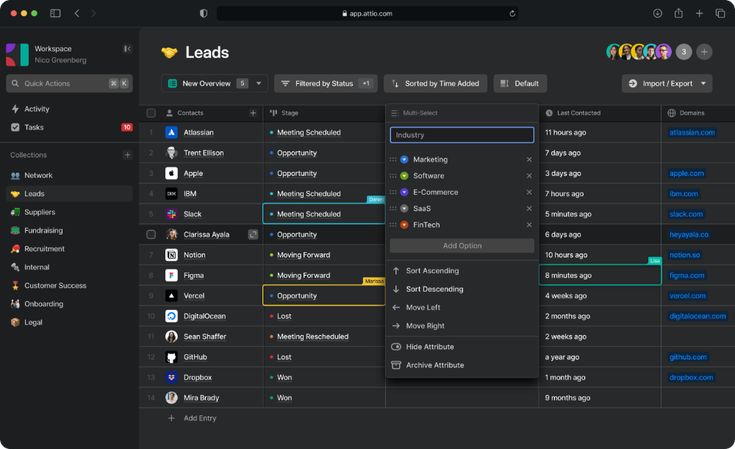735x449 pixels.
Task: Click the privacy shield icon in Safari
Action: click(x=203, y=13)
